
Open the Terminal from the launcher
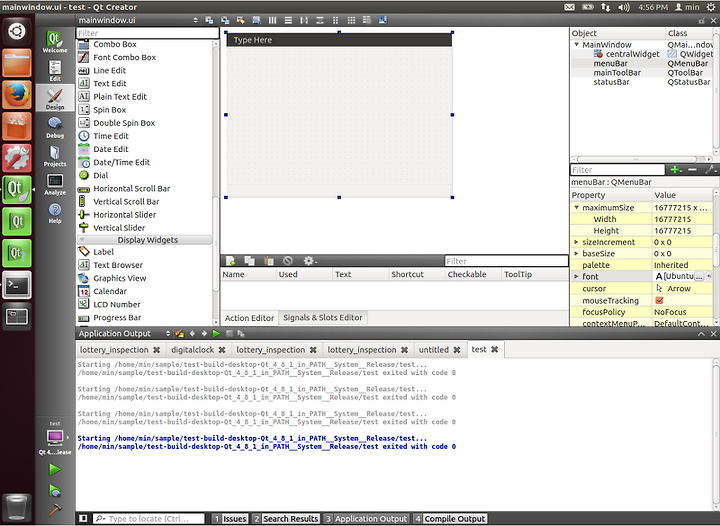(x=17, y=285)
